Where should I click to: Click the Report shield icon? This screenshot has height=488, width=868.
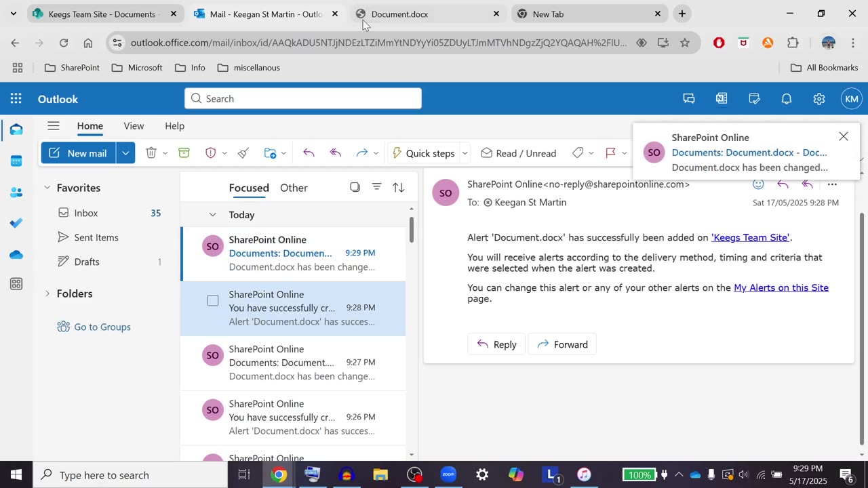coord(211,153)
